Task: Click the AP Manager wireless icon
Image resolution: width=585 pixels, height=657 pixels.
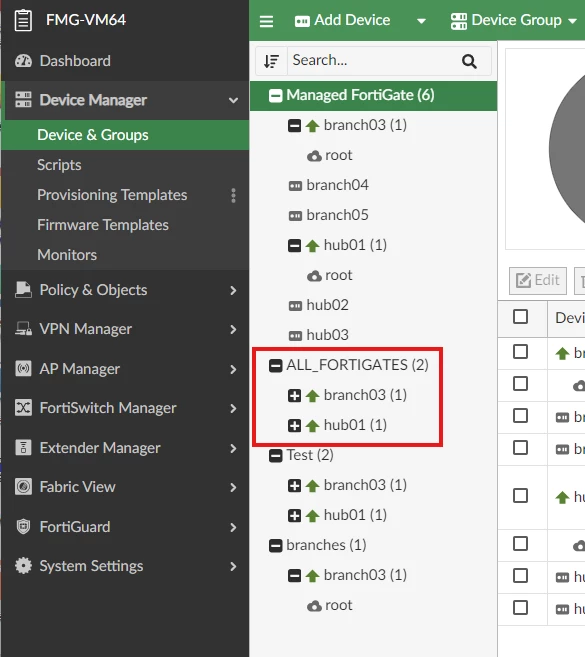Action: coord(23,369)
